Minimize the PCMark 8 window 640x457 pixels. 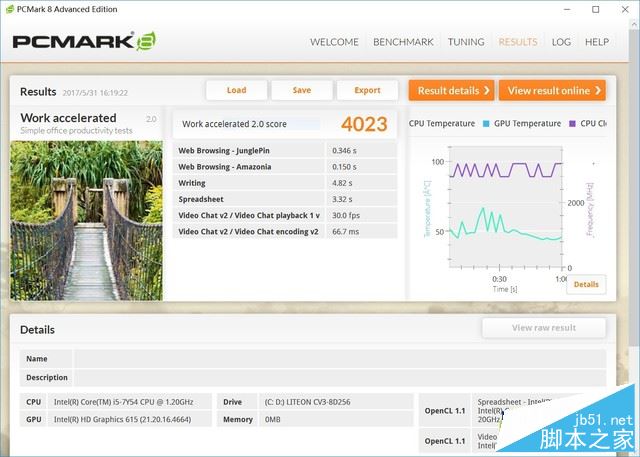(x=567, y=9)
